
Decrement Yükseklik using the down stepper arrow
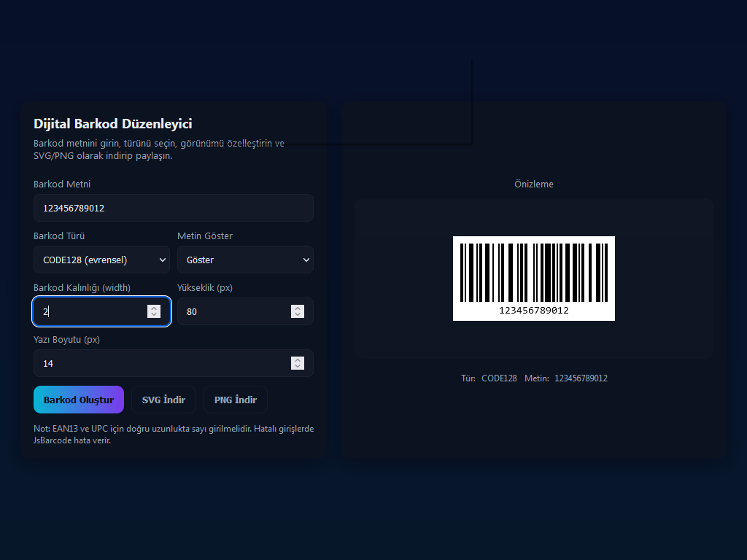[x=298, y=315]
